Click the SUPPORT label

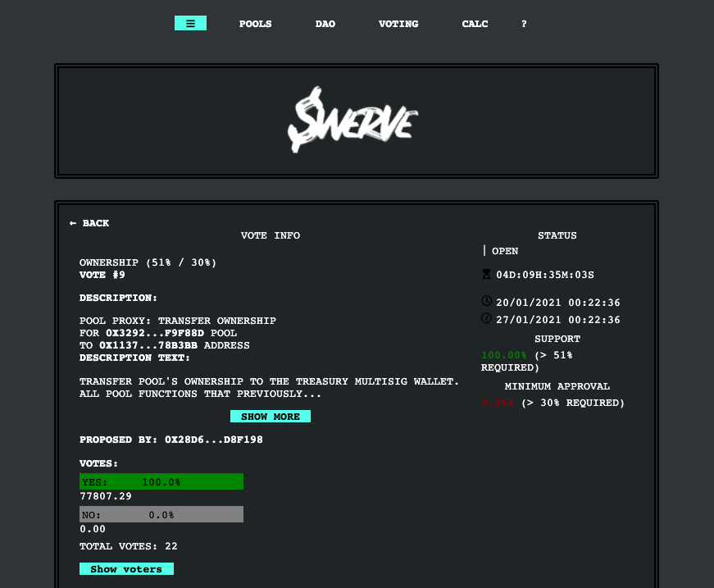[x=557, y=340]
